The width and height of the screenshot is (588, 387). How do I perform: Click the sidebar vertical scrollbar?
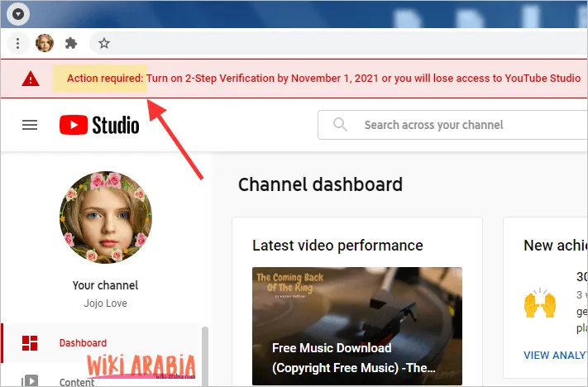pos(205,356)
